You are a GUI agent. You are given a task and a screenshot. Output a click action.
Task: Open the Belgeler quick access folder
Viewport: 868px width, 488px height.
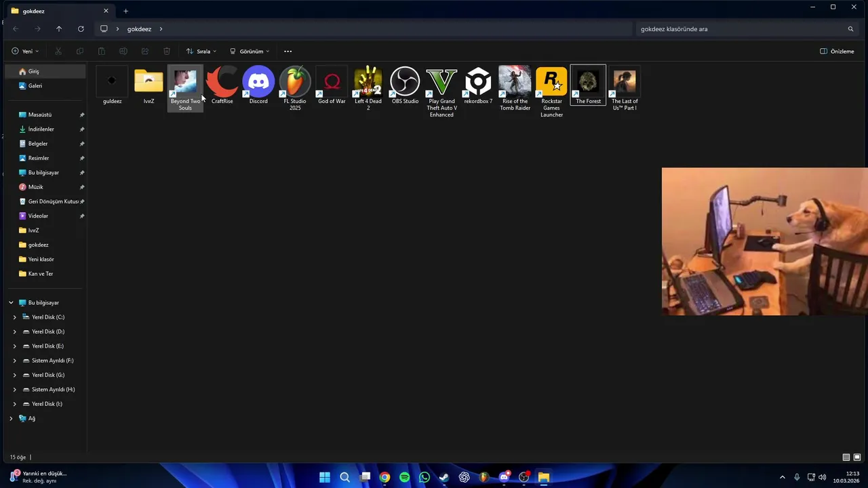point(45,144)
